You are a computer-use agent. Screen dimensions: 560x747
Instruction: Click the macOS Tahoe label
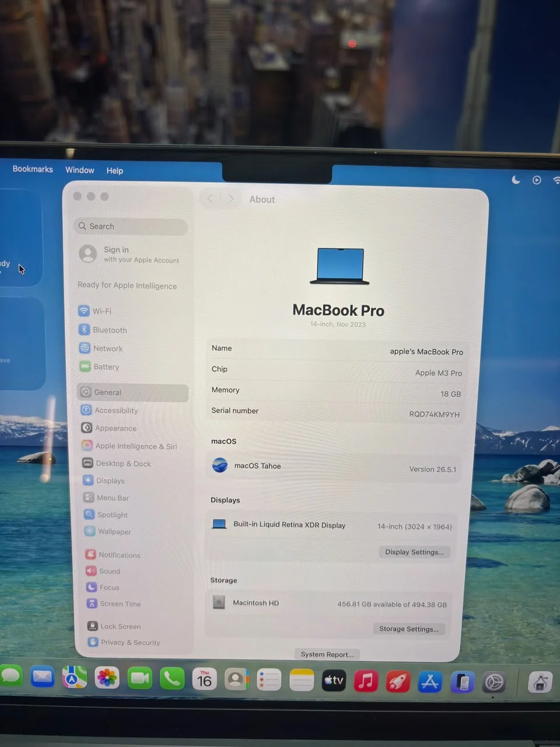[257, 466]
